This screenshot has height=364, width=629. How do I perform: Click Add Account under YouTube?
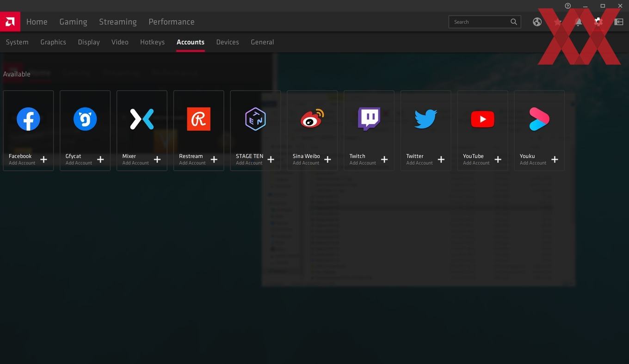pyautogui.click(x=476, y=163)
